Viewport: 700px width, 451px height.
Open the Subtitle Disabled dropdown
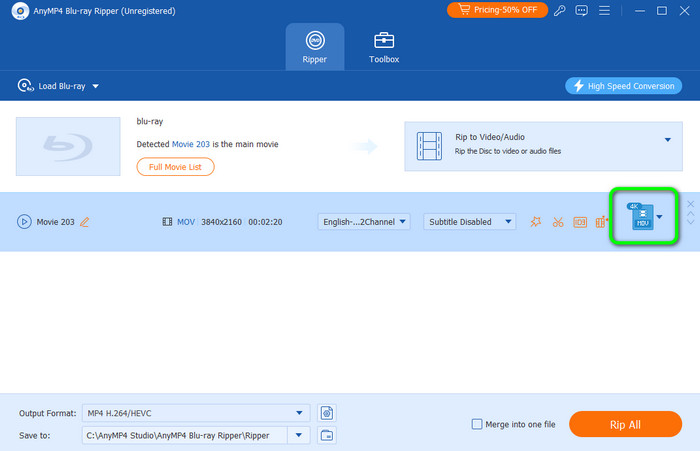point(470,221)
